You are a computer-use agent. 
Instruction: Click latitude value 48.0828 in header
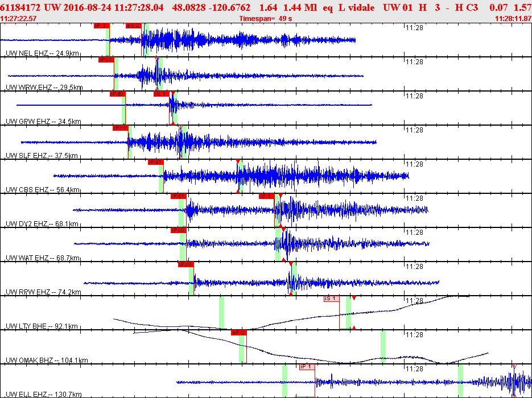188,7
